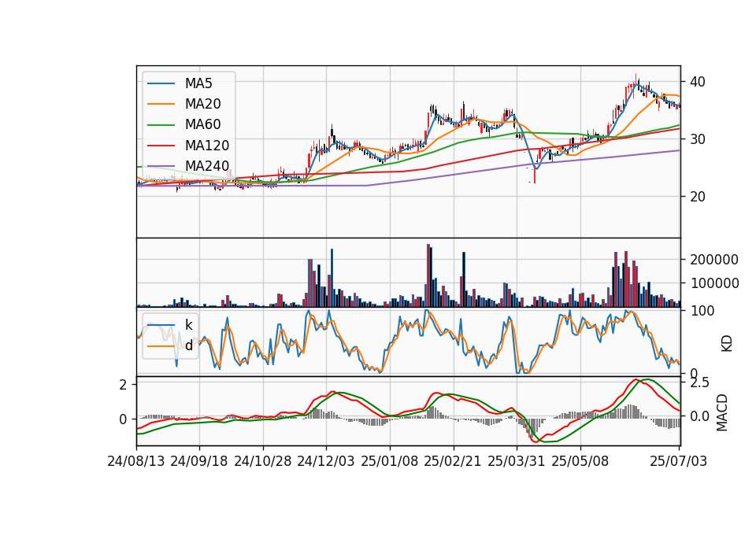Click the 25/03/31 date axis label
The image size is (756, 543).
coord(517,461)
